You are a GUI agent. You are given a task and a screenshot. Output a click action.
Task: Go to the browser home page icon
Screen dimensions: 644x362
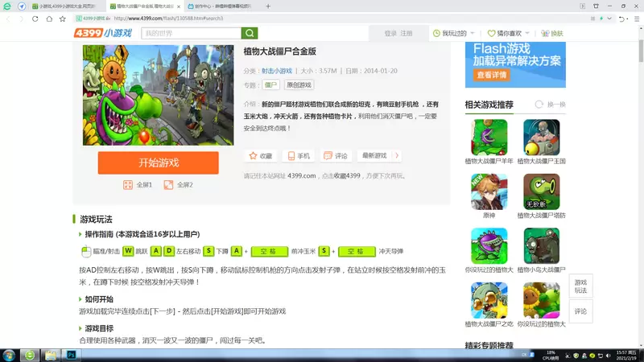[x=49, y=19]
